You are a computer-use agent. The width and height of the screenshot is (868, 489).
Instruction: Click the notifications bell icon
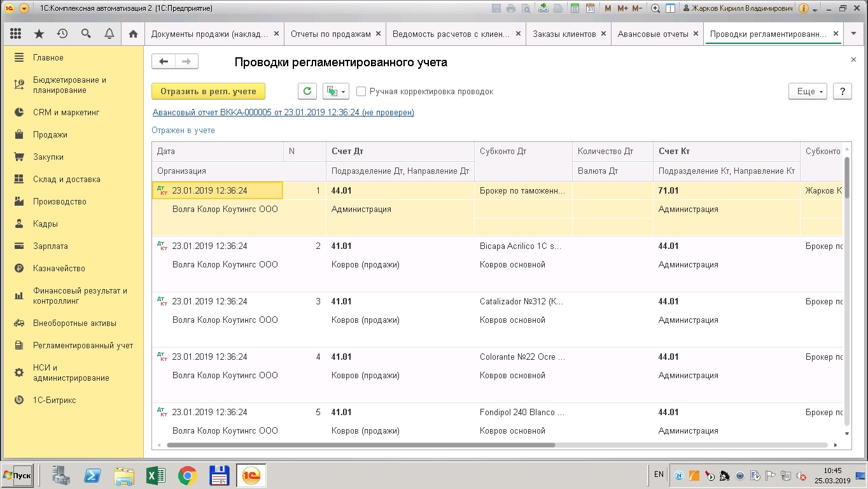109,34
